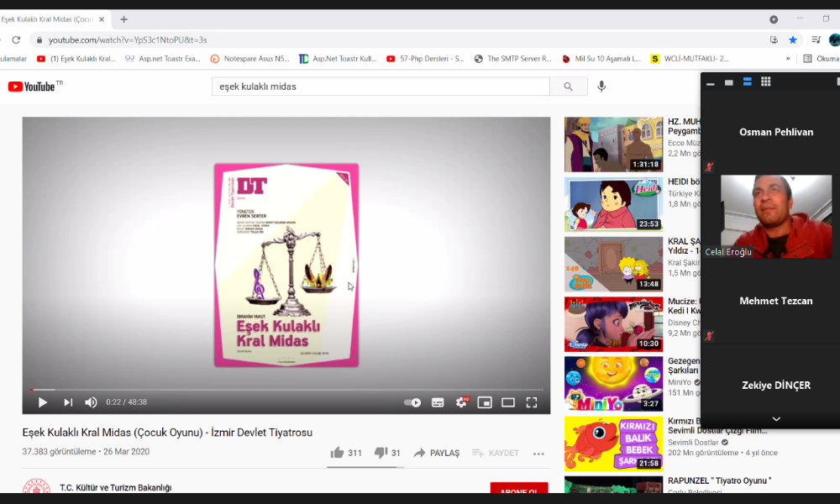Open the 'Asp.net Toastr Exa...' bookmark

(x=163, y=59)
